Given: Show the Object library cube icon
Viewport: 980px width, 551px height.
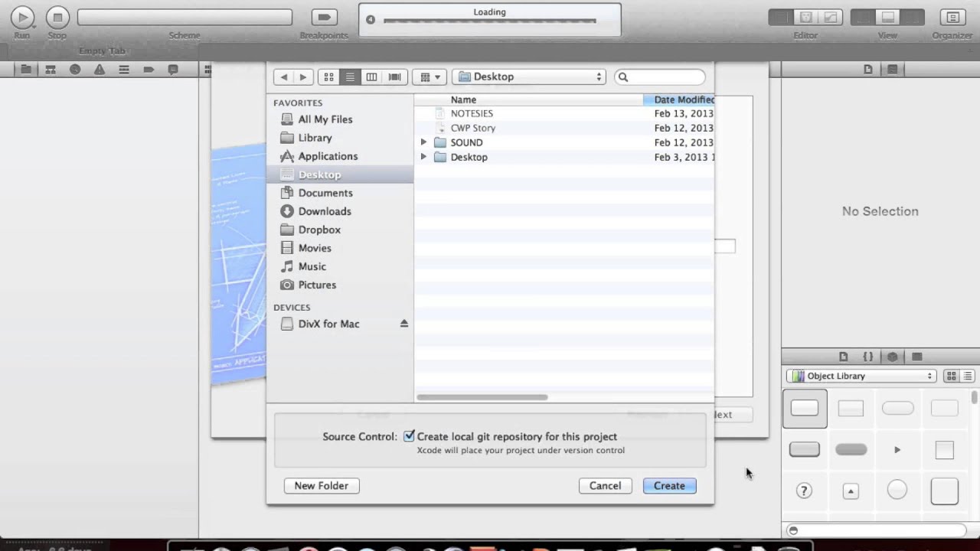Looking at the screenshot, I should pos(893,357).
